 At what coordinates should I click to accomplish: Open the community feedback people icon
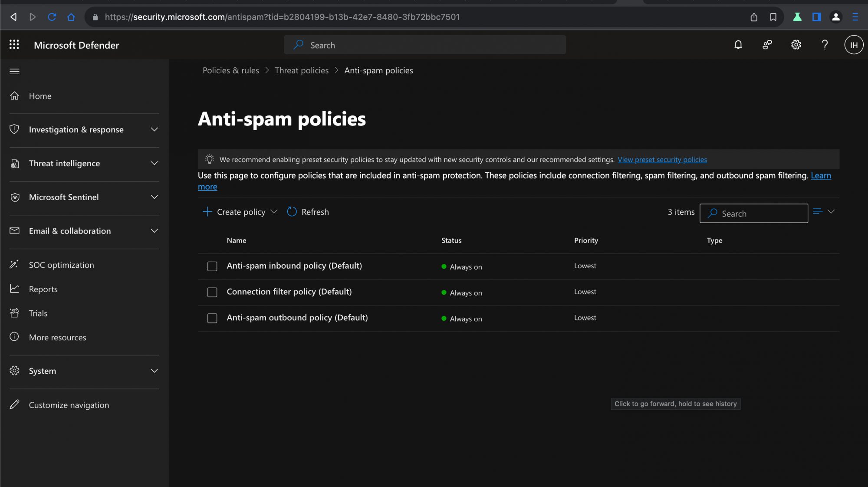point(767,45)
